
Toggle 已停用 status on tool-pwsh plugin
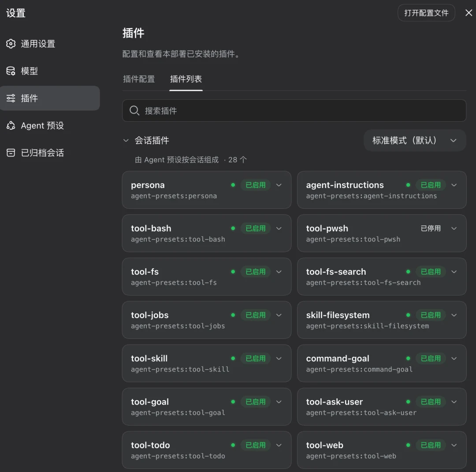[x=431, y=229]
